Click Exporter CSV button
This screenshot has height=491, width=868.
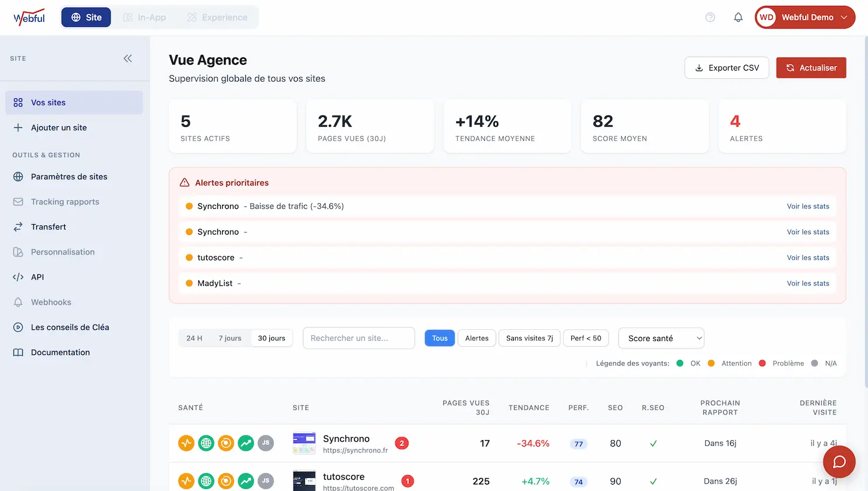(x=727, y=68)
